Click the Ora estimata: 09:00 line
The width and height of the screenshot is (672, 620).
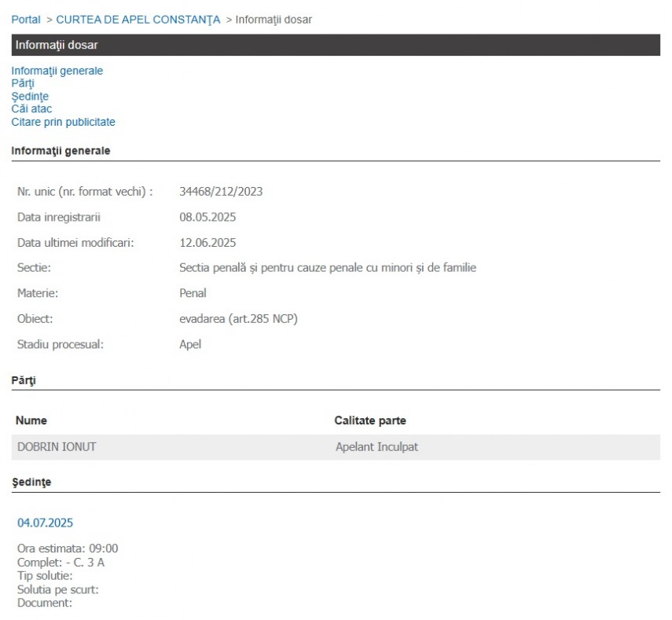tap(68, 548)
